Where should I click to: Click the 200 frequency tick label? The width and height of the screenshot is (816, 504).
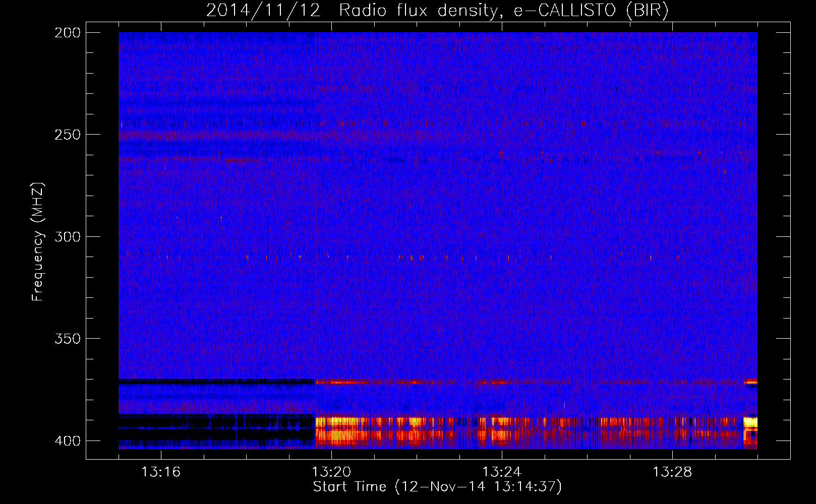click(67, 33)
